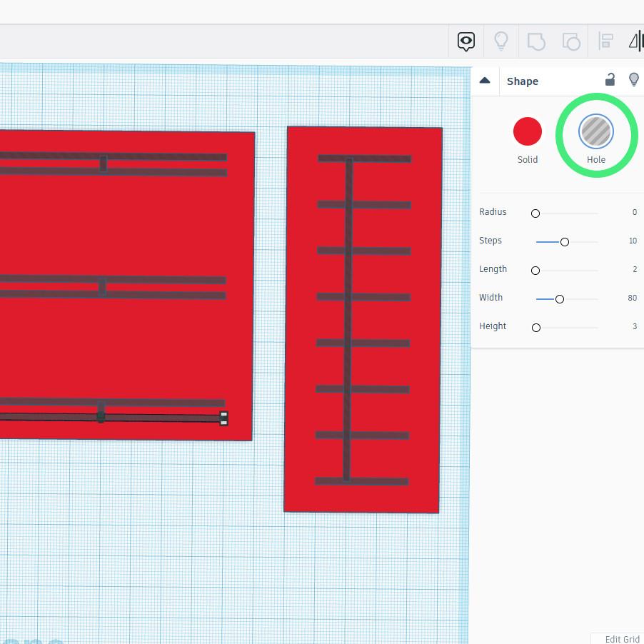Click the Height slider handle

[536, 328]
